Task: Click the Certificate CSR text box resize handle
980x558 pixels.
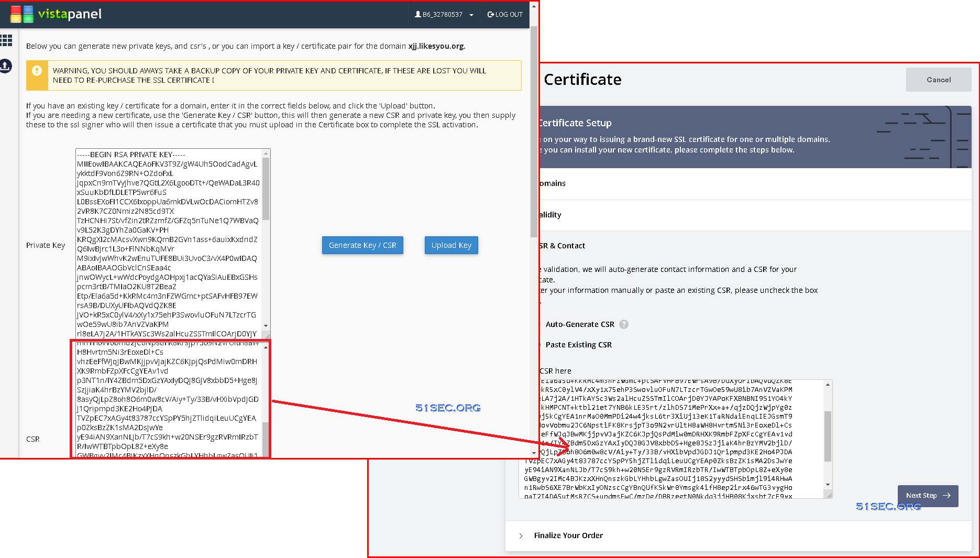Action: pos(829,495)
